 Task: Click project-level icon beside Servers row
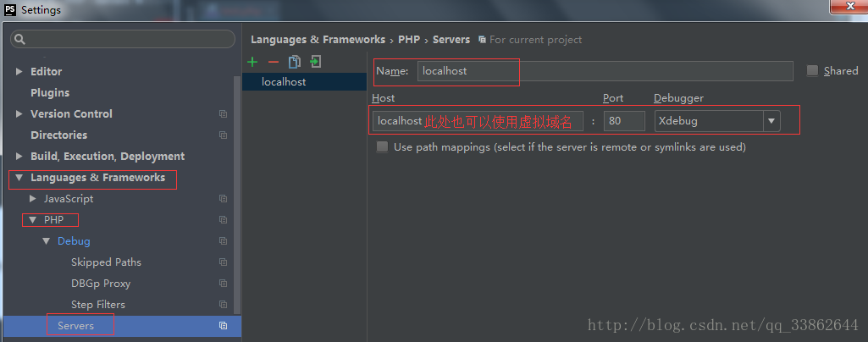pyautogui.click(x=223, y=326)
